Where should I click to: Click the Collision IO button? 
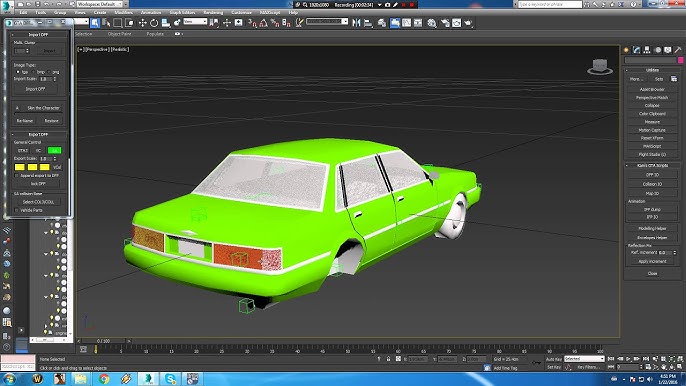652,184
